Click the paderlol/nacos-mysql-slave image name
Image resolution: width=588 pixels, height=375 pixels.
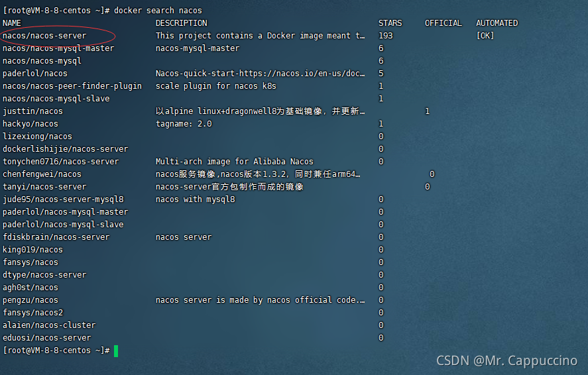64,225
